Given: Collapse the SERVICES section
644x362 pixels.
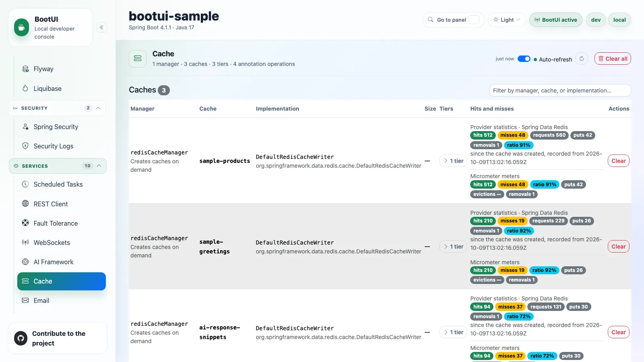Looking at the screenshot, I should 58,166.
